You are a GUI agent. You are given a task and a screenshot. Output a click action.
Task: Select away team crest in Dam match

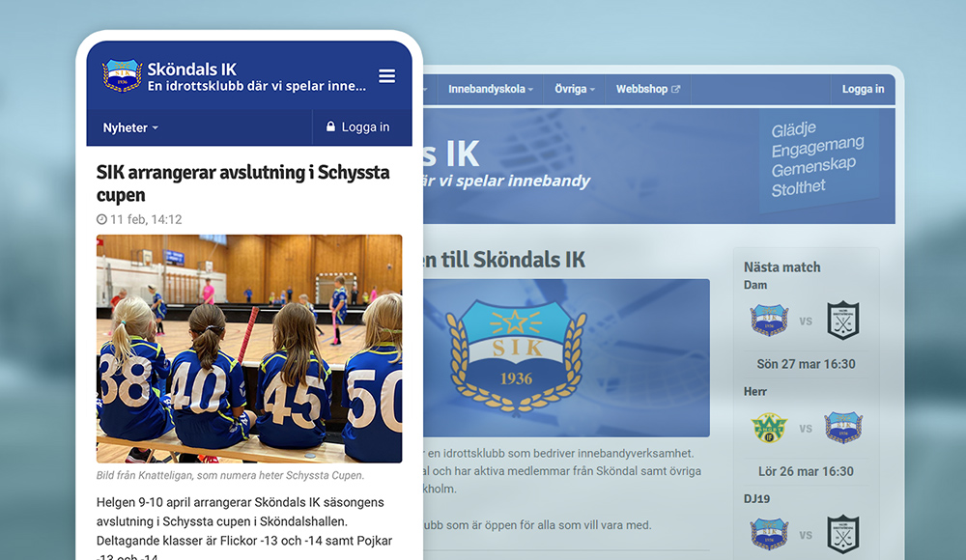pyautogui.click(x=842, y=320)
